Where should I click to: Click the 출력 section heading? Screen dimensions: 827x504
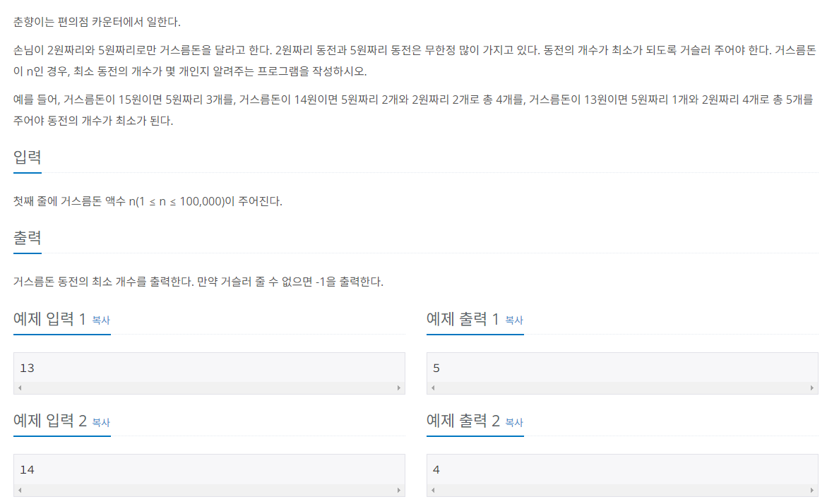point(27,238)
